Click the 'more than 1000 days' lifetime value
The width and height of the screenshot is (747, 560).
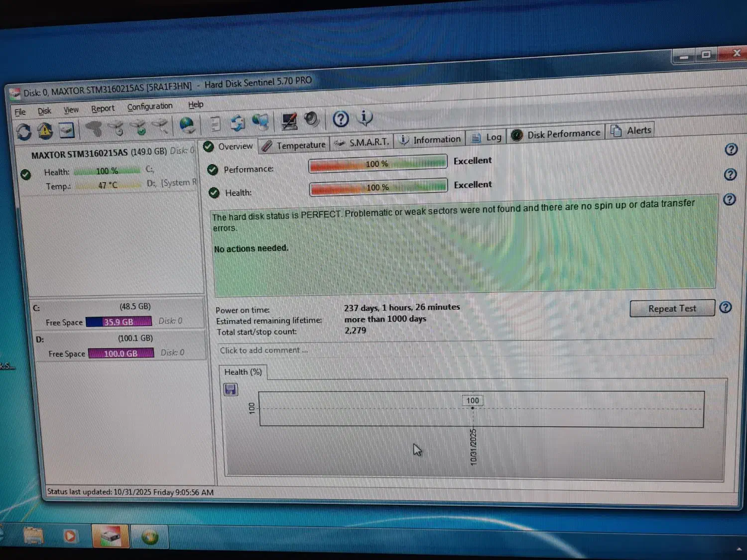coord(385,319)
